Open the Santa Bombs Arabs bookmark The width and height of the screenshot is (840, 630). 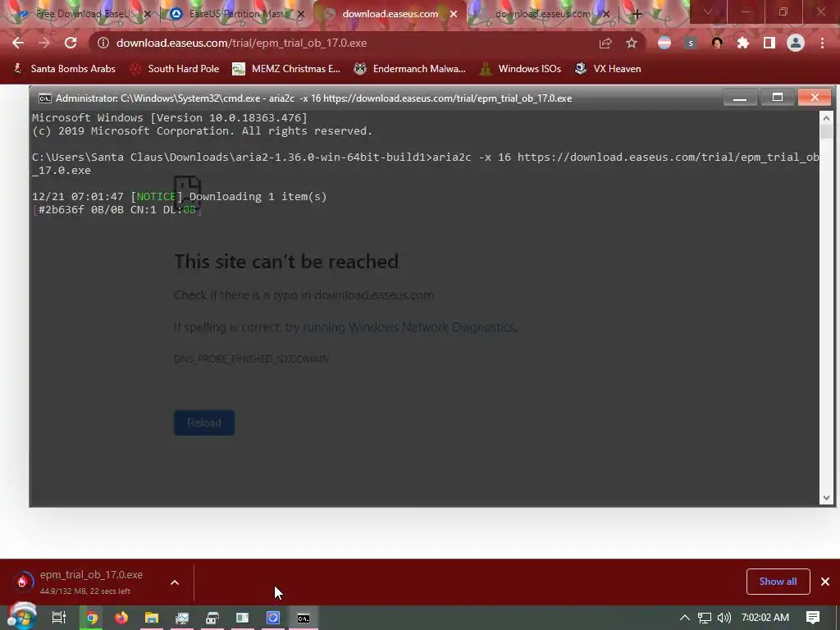[x=64, y=69]
